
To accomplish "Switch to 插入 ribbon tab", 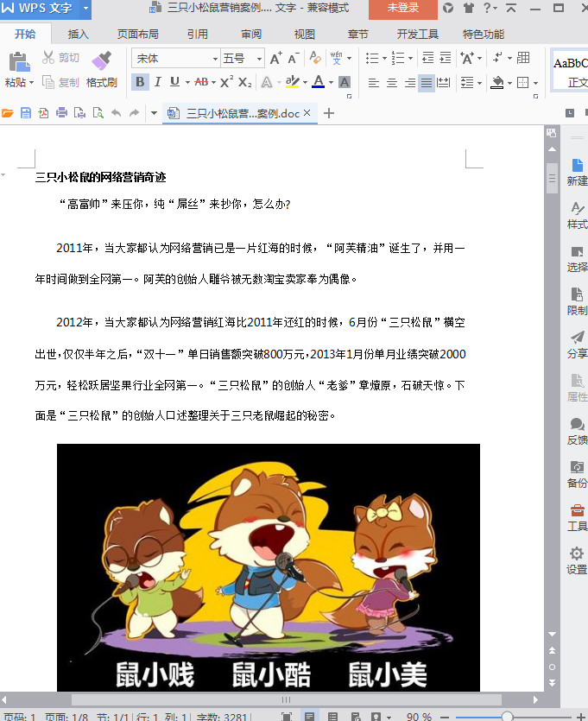I will (x=79, y=34).
